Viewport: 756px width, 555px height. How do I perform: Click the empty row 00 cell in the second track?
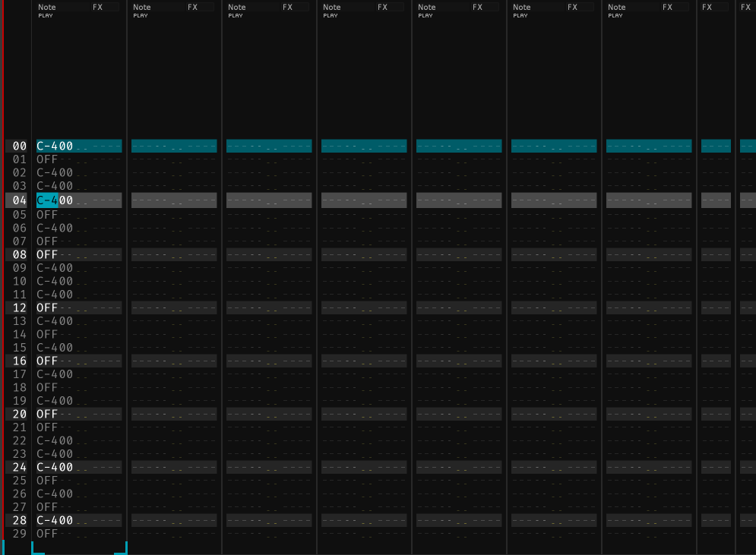coord(174,147)
